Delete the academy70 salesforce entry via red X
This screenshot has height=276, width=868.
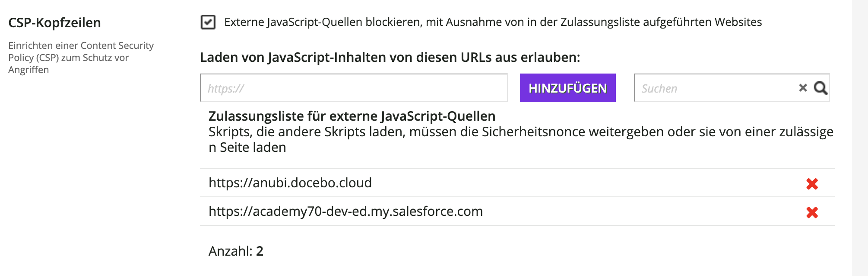pyautogui.click(x=812, y=212)
